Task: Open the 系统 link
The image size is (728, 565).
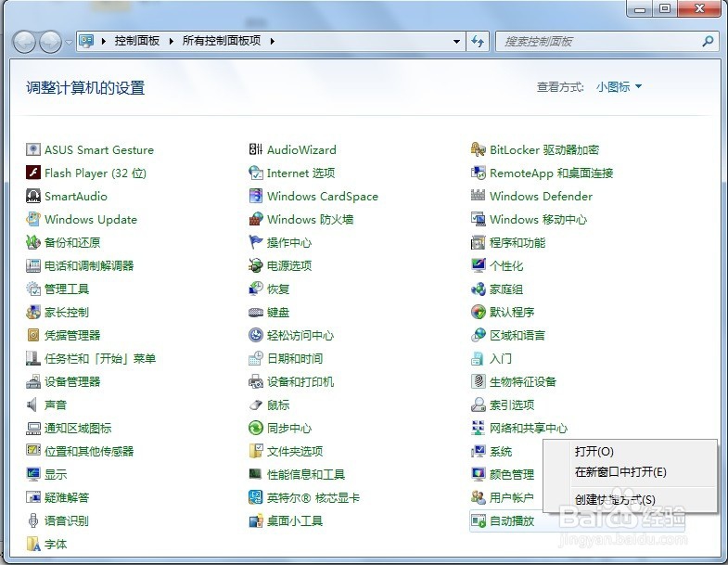Action: (501, 451)
